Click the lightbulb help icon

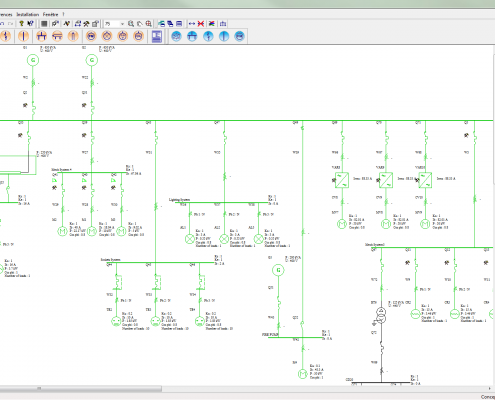click(21, 24)
